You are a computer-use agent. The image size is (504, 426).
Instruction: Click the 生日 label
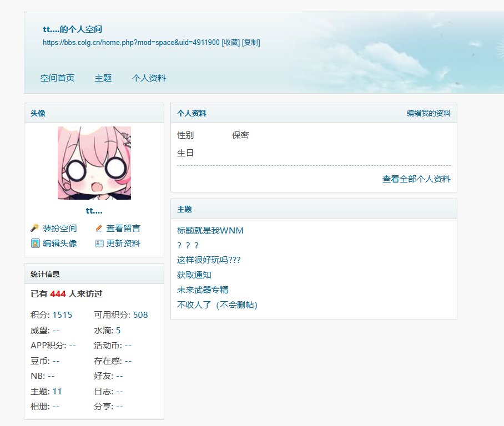[x=185, y=153]
